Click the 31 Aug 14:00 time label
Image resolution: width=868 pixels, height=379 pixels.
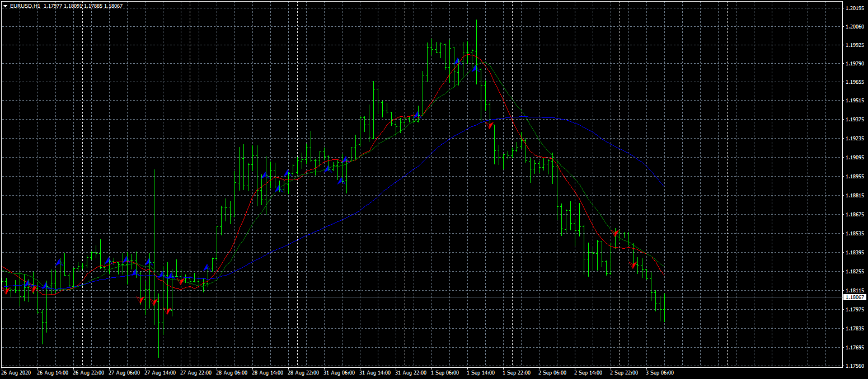coord(375,373)
